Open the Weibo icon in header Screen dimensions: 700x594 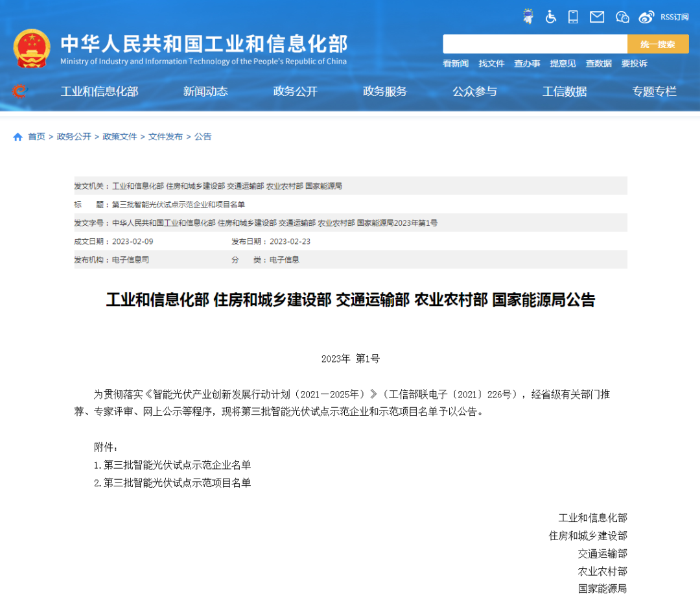click(x=646, y=17)
